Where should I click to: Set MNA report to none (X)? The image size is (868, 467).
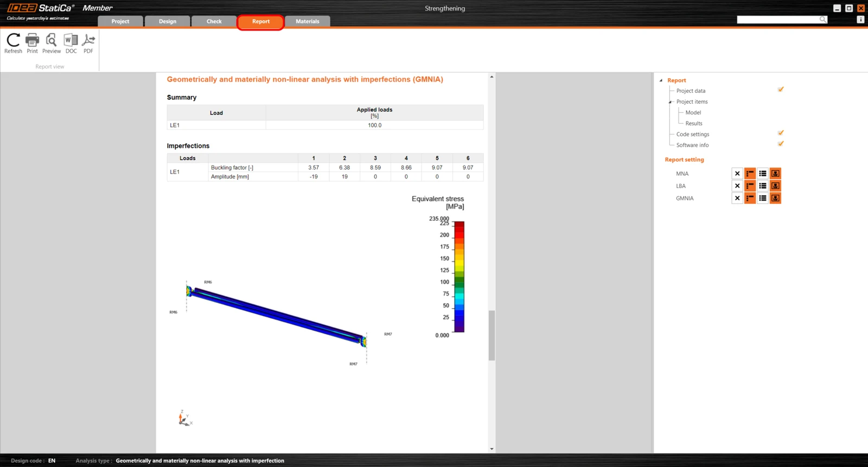click(x=737, y=174)
